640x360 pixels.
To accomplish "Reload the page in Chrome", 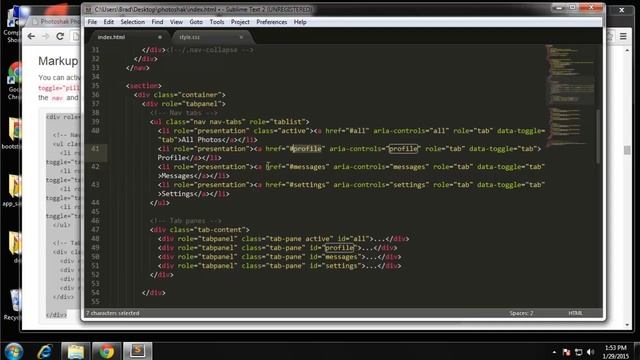I will coord(60,36).
